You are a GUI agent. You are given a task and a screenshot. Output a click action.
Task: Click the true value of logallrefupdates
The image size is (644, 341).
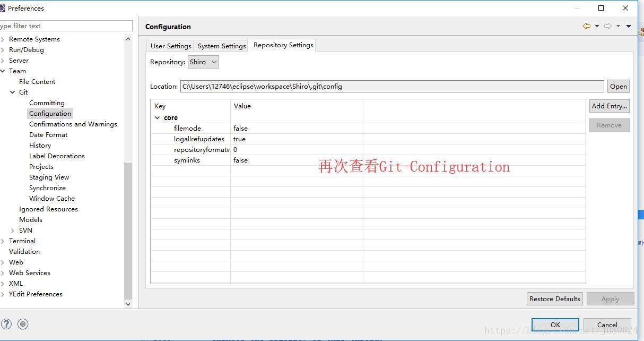(239, 139)
